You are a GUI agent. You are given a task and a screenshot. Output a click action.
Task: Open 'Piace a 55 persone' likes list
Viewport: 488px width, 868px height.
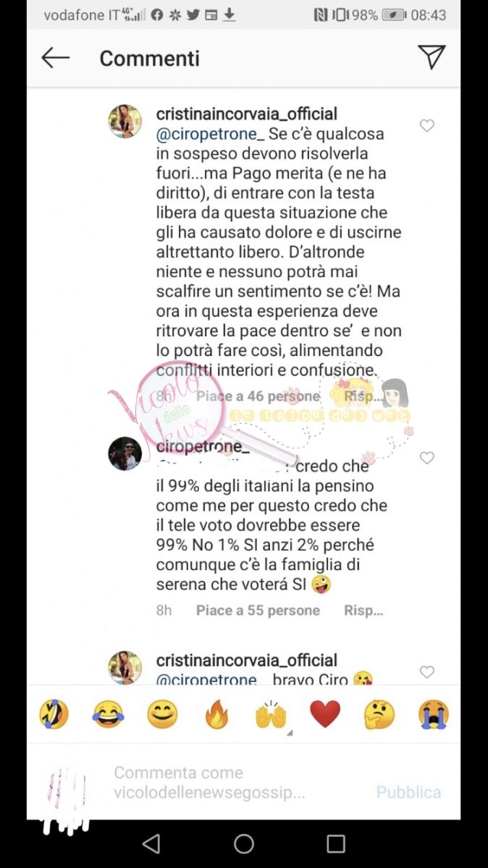click(258, 610)
